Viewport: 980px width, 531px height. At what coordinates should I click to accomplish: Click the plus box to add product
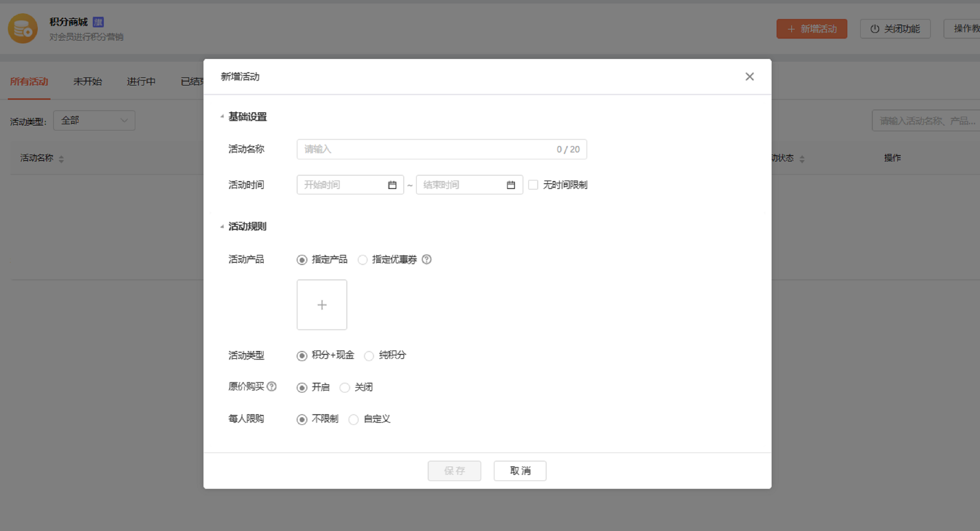tap(321, 305)
